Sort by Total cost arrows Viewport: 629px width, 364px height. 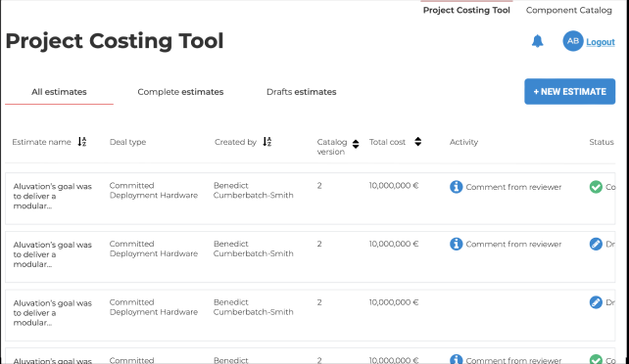pos(418,141)
